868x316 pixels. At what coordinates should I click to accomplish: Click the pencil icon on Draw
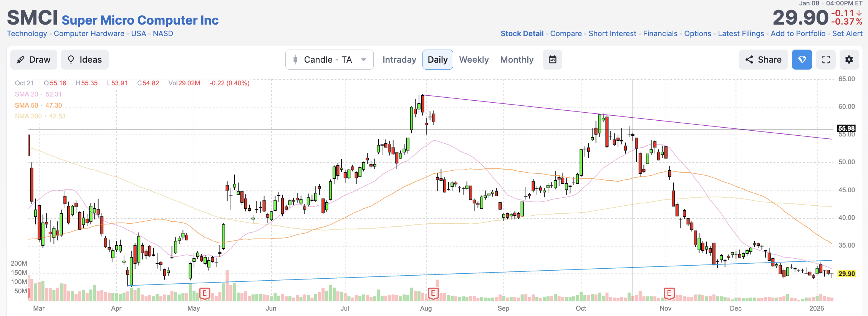pyautogui.click(x=21, y=60)
